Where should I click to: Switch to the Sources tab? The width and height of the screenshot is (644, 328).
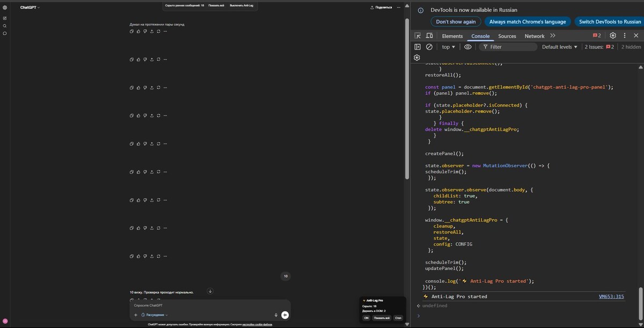coord(507,36)
